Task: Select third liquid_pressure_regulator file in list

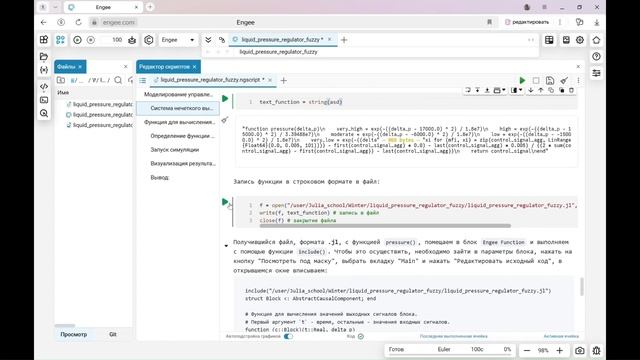Action: [99, 125]
